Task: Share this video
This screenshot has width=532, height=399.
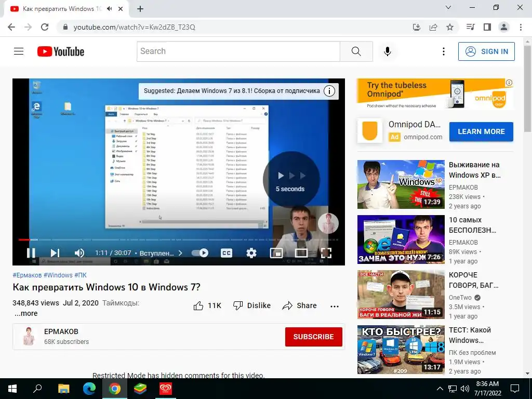Action: 299,305
